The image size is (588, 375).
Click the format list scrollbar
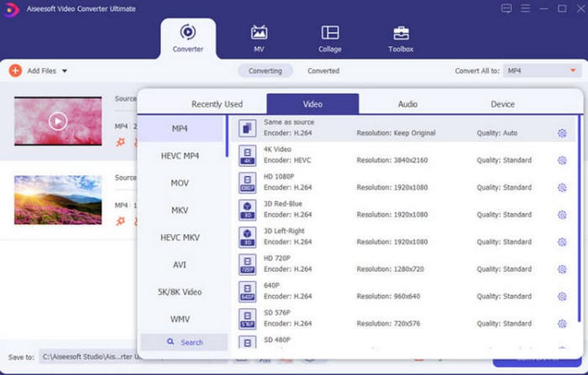coord(227,137)
